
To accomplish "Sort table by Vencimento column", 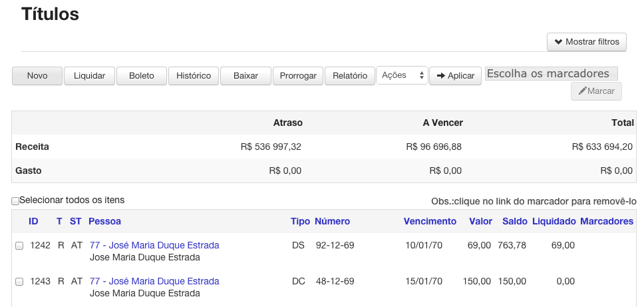I will (x=430, y=222).
